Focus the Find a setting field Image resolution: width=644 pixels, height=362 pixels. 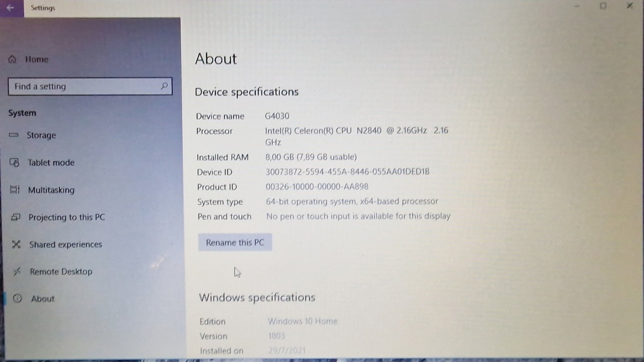(x=90, y=86)
